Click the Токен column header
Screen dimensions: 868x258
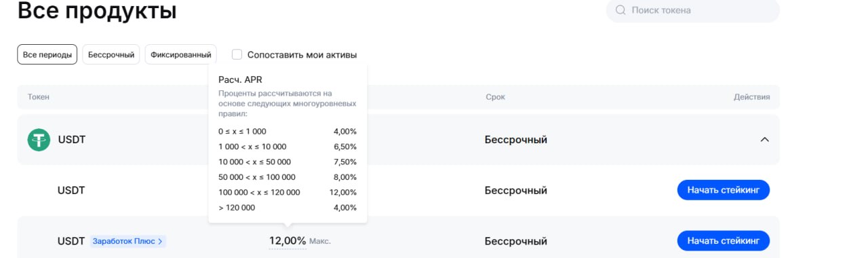point(39,97)
